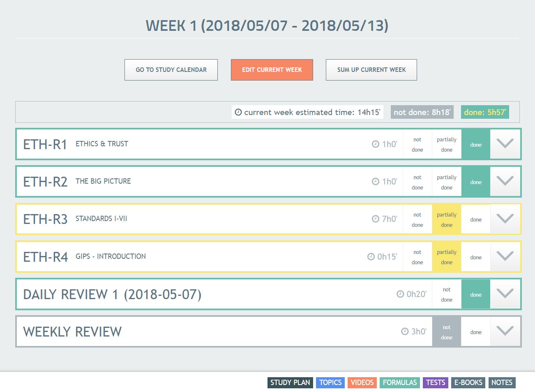Click Go To Study Calendar button

(x=171, y=70)
